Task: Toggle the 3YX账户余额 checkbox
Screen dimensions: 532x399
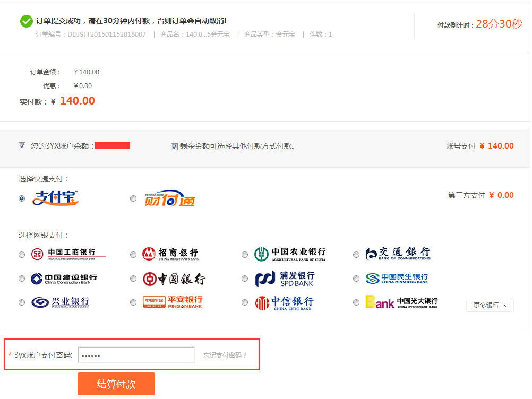Action: [22, 146]
